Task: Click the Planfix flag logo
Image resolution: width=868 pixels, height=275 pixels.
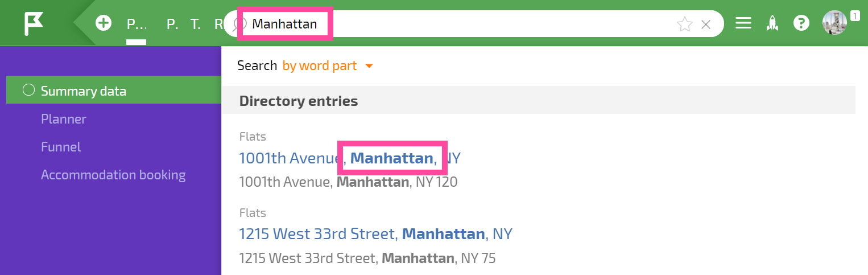Action: (34, 24)
